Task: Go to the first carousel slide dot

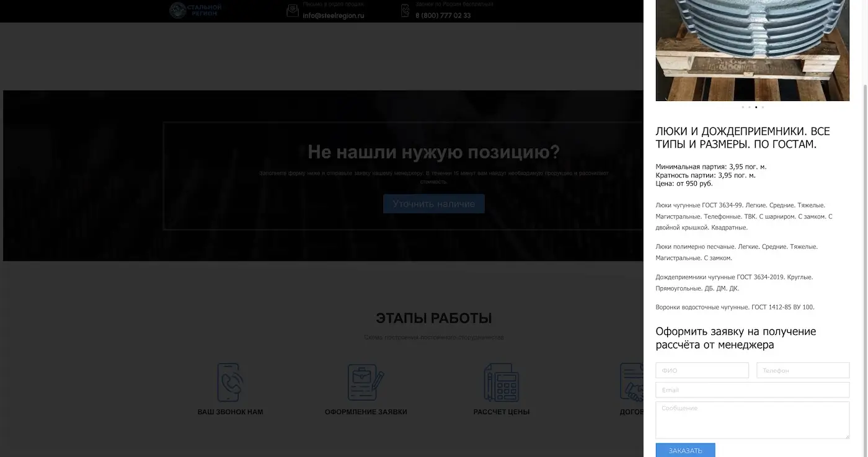Action: point(743,107)
